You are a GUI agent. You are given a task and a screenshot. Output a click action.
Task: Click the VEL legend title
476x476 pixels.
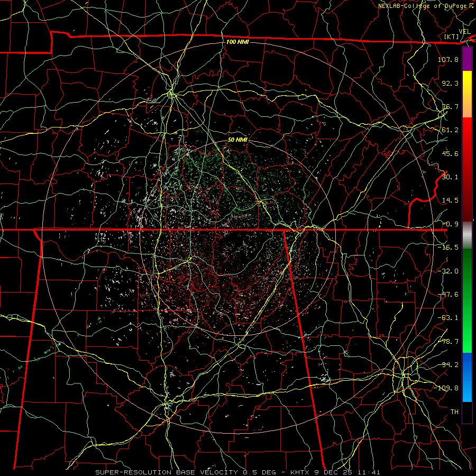point(464,32)
